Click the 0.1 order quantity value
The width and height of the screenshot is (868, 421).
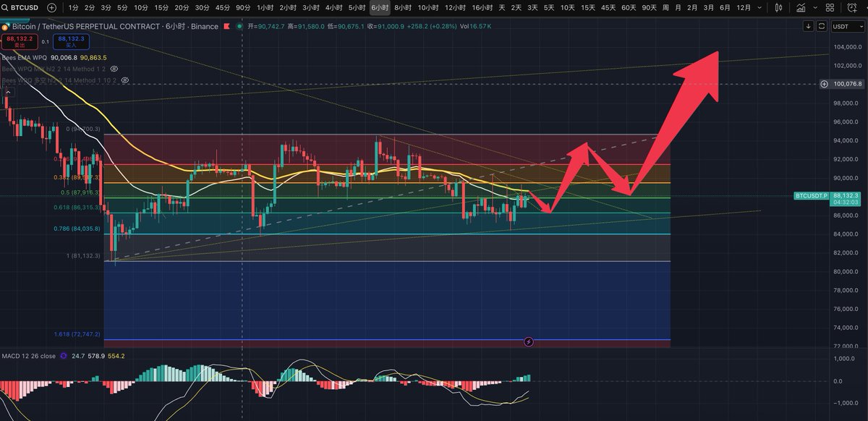(45, 41)
